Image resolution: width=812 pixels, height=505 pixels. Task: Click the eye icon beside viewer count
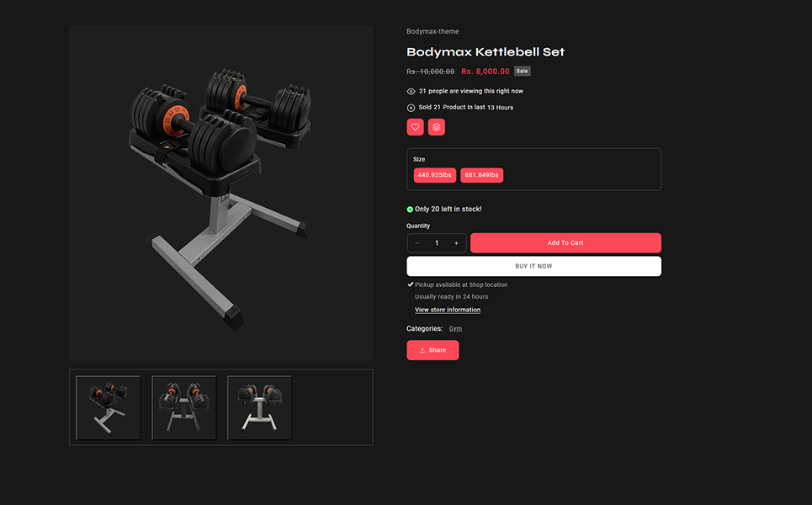pos(411,91)
